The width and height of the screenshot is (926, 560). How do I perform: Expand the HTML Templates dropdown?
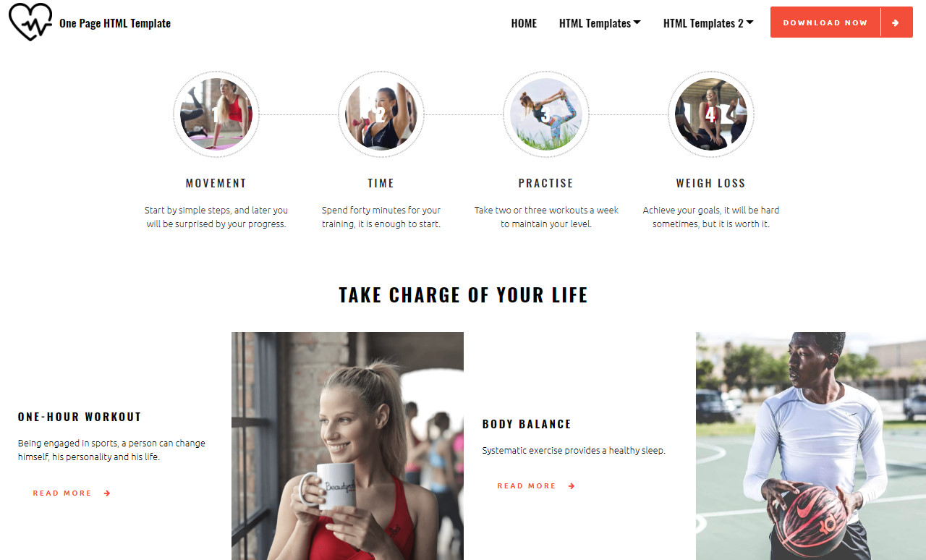click(x=600, y=23)
